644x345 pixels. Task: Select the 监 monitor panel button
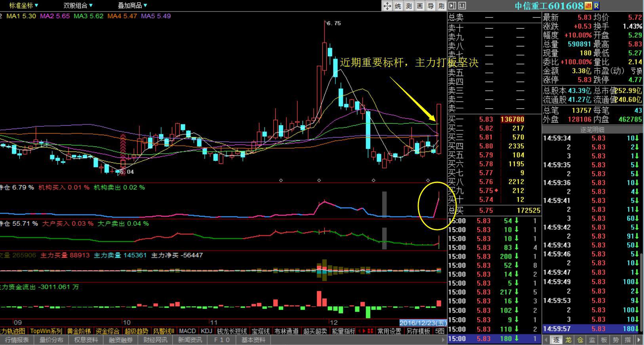(592, 340)
